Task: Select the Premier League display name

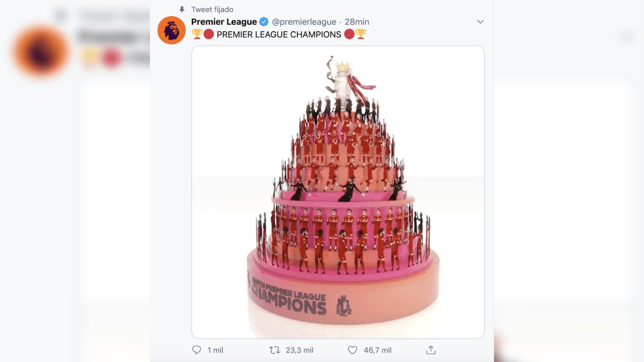Action: click(x=224, y=22)
